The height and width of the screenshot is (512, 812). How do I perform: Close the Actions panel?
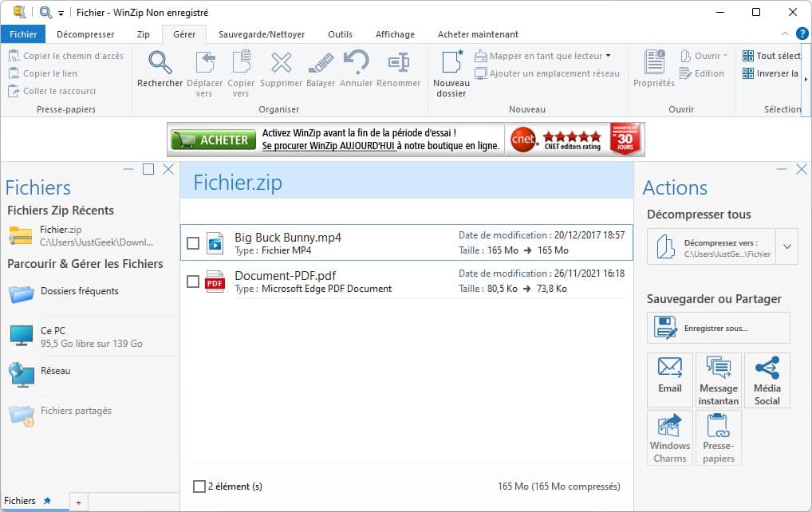[802, 169]
